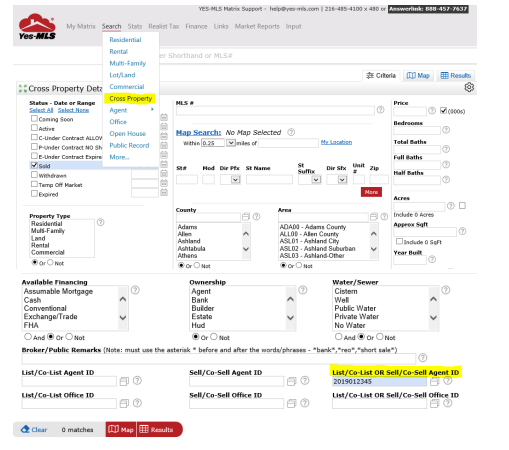This screenshot has height=450, width=509.
Task: Click the Broker/Public Remarks input field
Action: [x=219, y=359]
